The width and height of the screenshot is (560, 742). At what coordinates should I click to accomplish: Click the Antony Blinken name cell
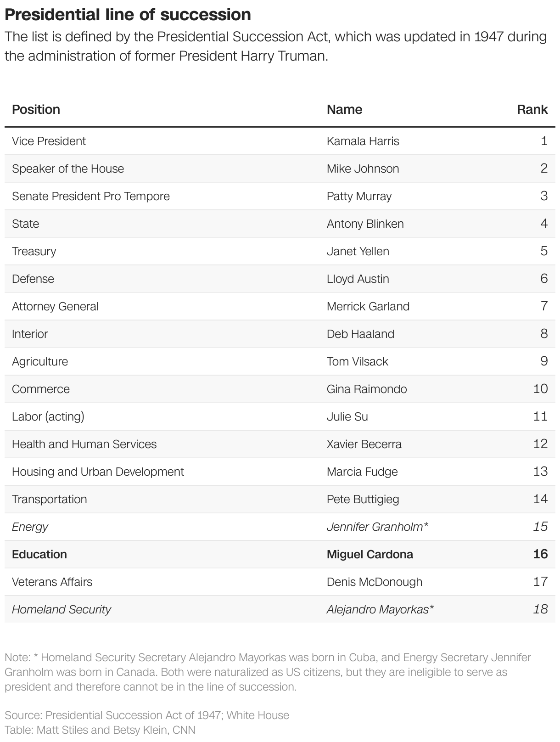point(365,224)
